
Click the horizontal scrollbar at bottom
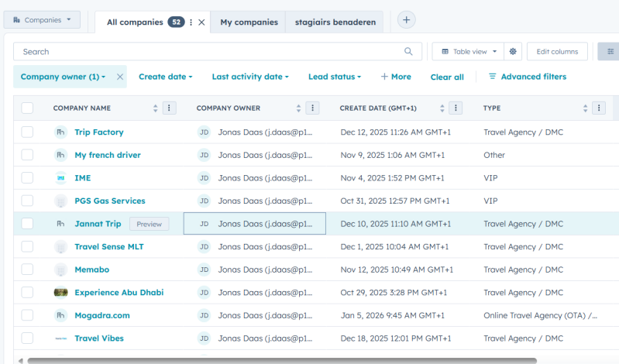[x=279, y=360]
